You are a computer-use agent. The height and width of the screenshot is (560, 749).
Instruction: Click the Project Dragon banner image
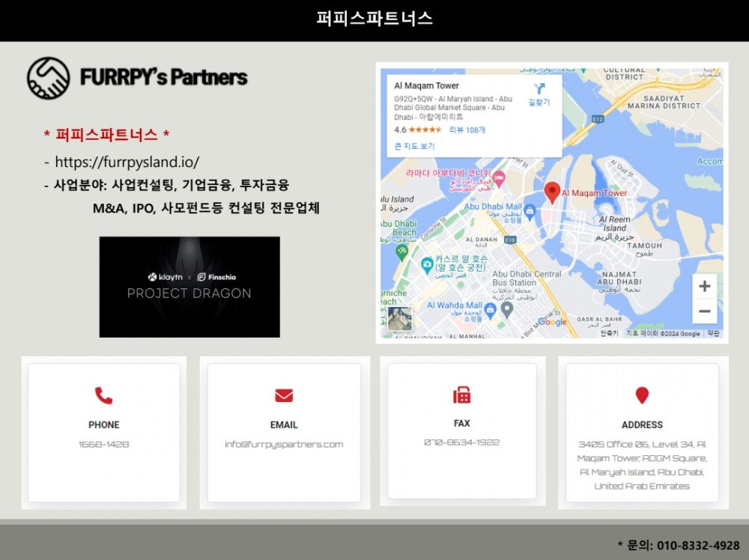pos(189,287)
